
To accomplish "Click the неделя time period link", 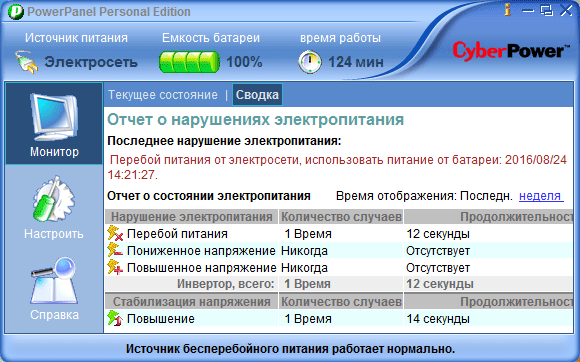I will 541,196.
